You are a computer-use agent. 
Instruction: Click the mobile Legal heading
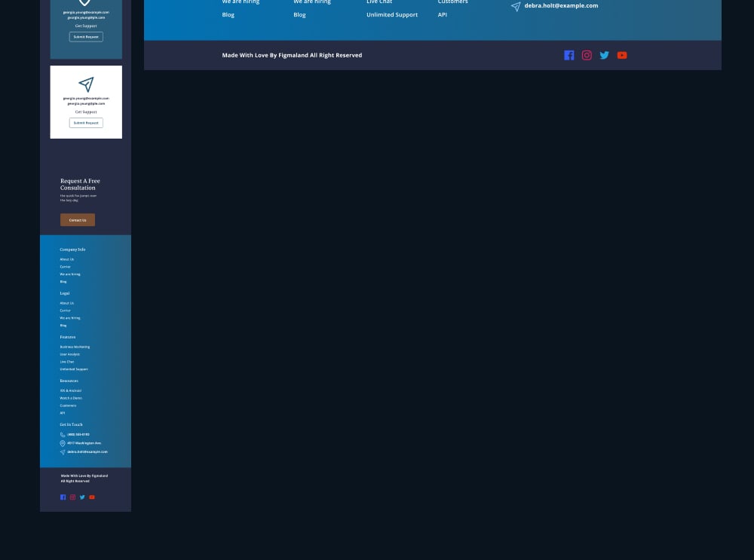click(64, 293)
